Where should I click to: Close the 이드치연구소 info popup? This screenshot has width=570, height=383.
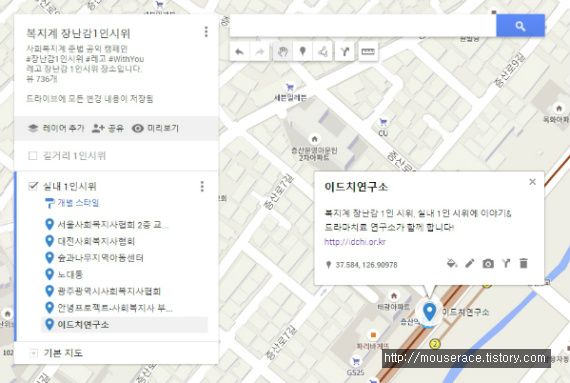pos(533,182)
